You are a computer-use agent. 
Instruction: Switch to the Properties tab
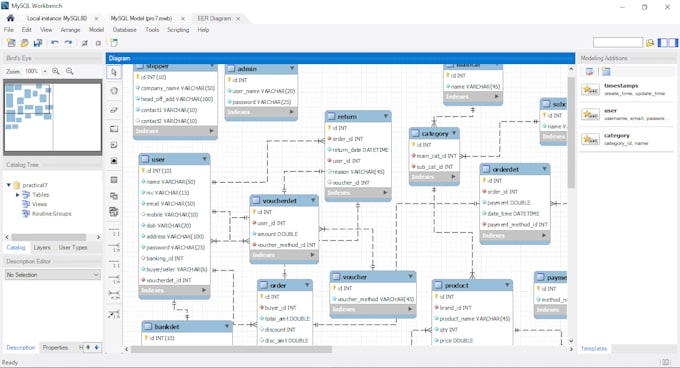tap(55, 347)
